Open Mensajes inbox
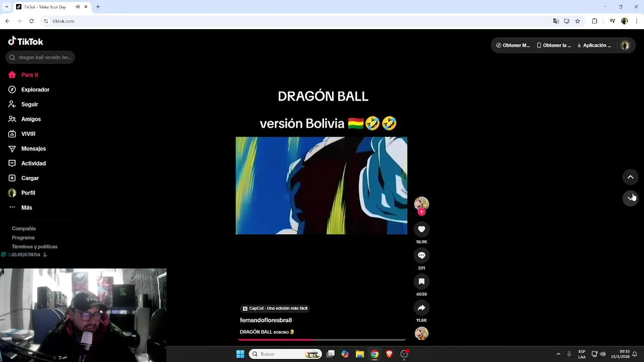The image size is (644, 362). [27, 148]
